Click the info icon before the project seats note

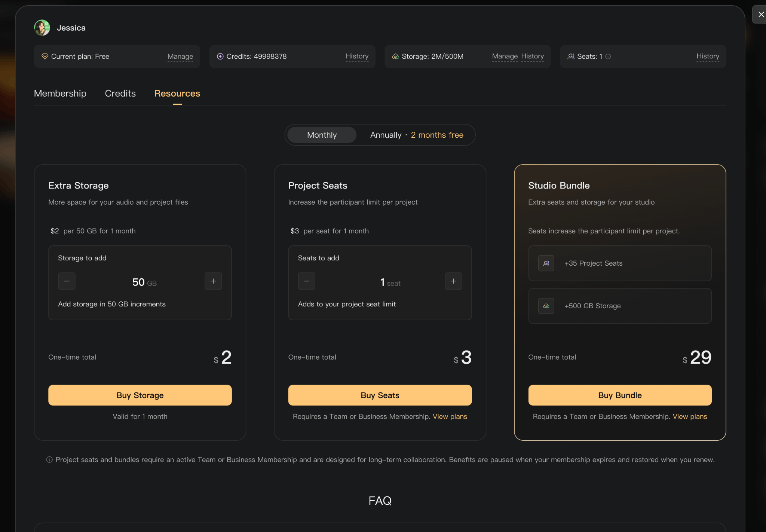49,460
